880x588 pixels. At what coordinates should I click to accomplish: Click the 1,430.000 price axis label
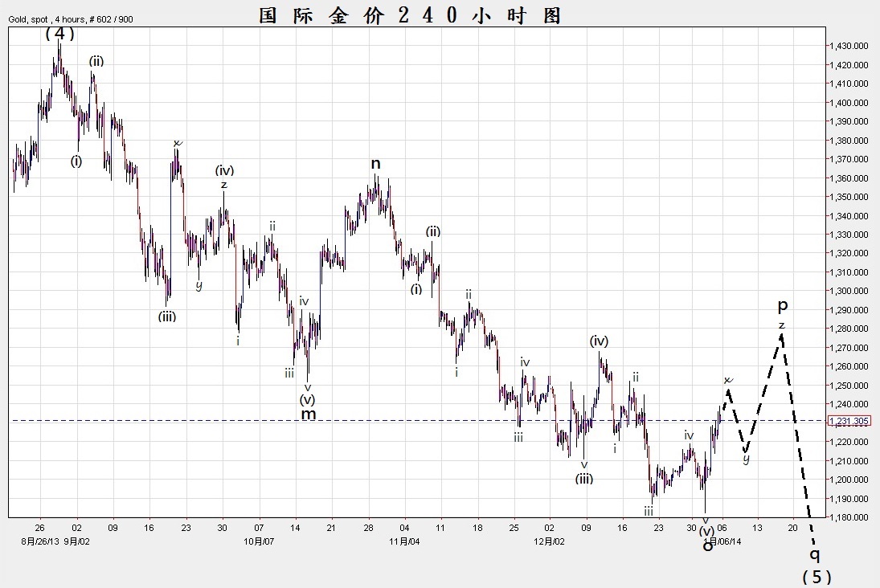[849, 46]
